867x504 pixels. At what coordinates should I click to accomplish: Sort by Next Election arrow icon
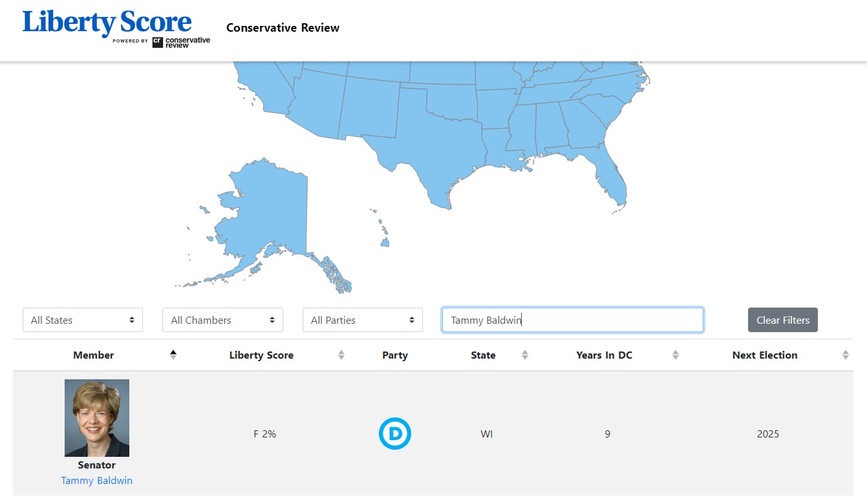point(846,355)
